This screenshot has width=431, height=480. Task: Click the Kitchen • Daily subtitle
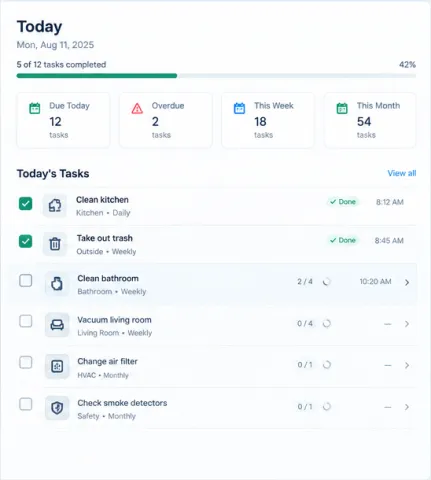pos(103,213)
